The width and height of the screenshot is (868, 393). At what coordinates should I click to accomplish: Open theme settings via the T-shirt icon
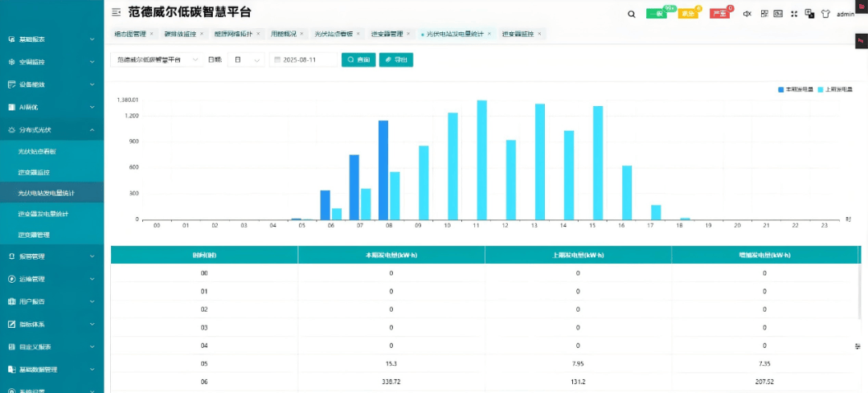point(825,14)
